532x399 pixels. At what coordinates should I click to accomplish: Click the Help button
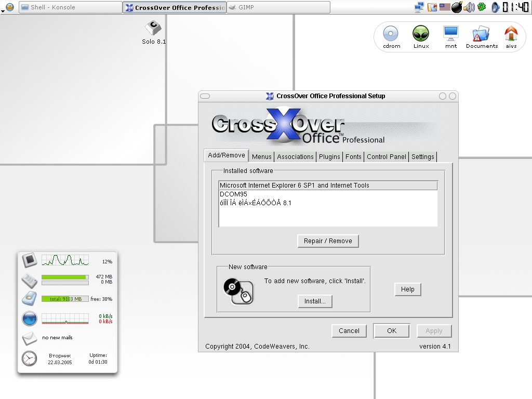point(407,289)
